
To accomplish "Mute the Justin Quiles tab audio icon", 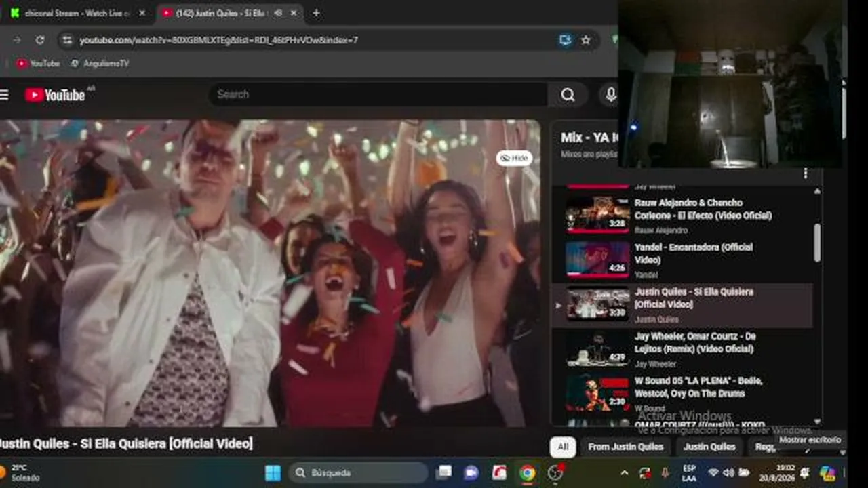I will point(278,13).
